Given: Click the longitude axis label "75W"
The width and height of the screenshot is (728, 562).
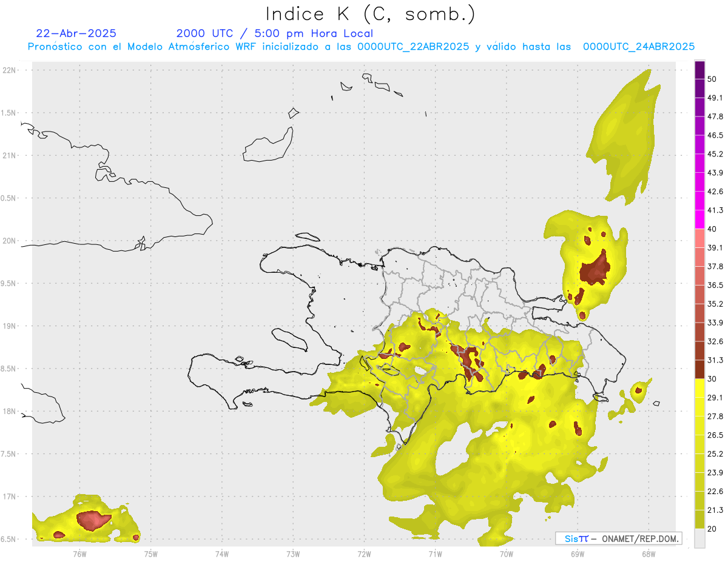Looking at the screenshot, I should point(151,554).
